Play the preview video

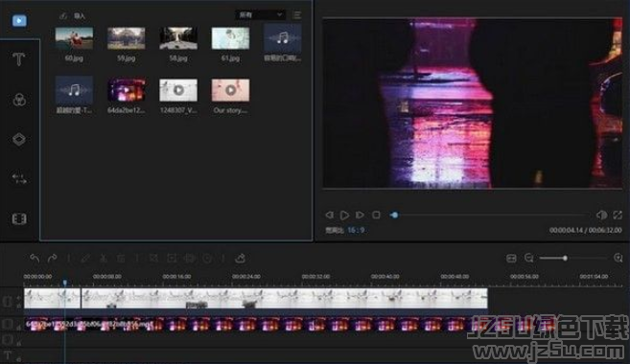click(344, 216)
